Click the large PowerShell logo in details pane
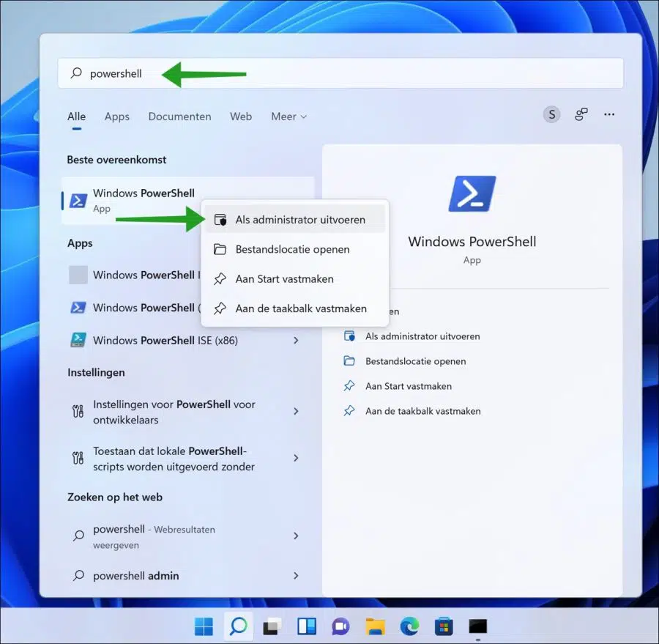Screen dimensions: 659x644 pos(472,194)
